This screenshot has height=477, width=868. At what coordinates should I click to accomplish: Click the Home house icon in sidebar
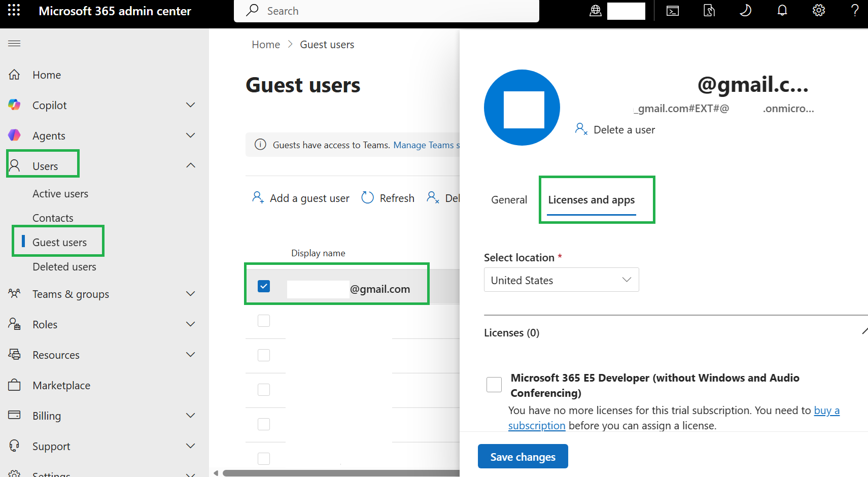click(x=14, y=75)
